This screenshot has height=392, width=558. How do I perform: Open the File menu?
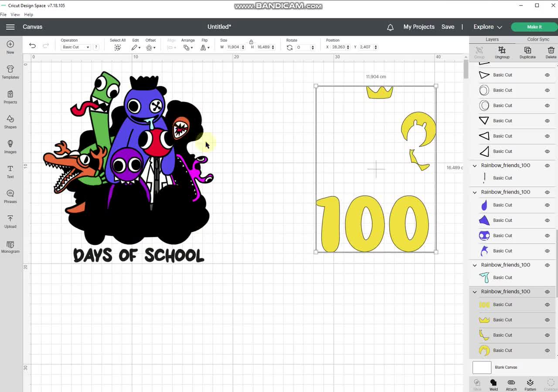[x=3, y=14]
